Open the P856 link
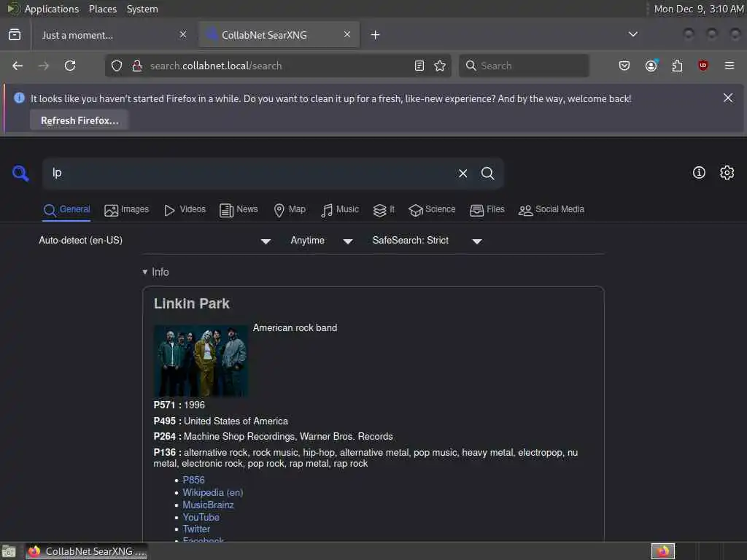Screen dimensions: 747x560 193,480
